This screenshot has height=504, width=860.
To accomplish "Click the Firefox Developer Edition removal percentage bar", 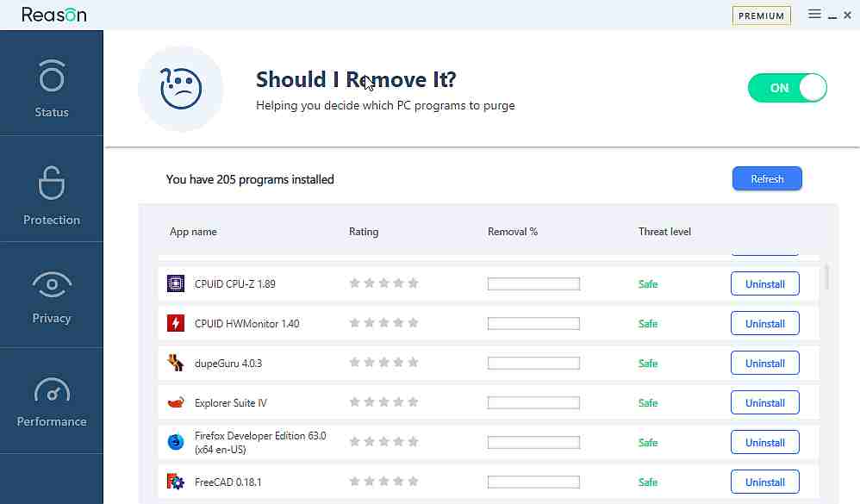I will tap(533, 442).
